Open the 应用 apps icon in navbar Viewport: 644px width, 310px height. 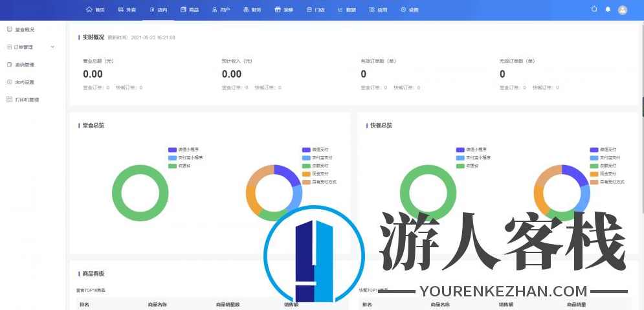coord(372,10)
